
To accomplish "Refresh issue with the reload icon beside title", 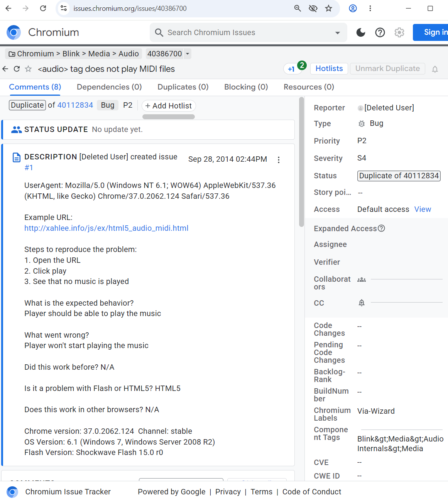I will click(x=17, y=69).
